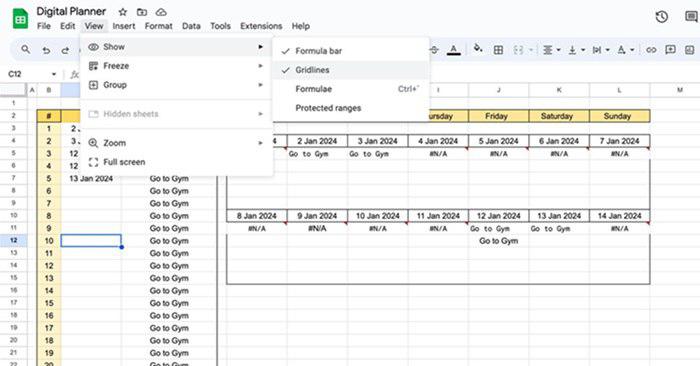Expand the Zoom submenu

point(176,143)
